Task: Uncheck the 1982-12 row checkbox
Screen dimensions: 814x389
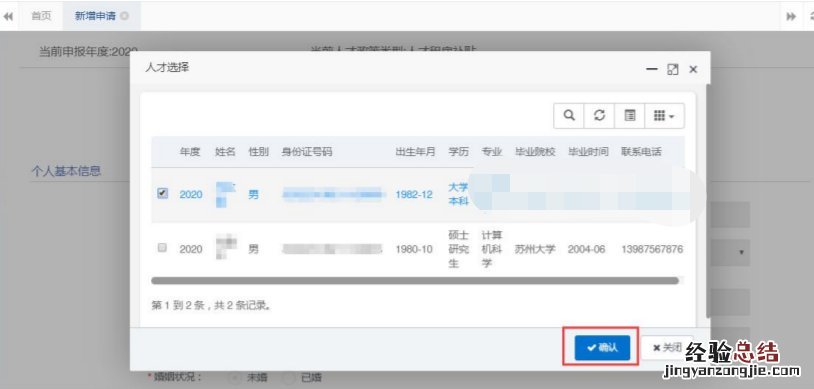Action: (x=162, y=193)
